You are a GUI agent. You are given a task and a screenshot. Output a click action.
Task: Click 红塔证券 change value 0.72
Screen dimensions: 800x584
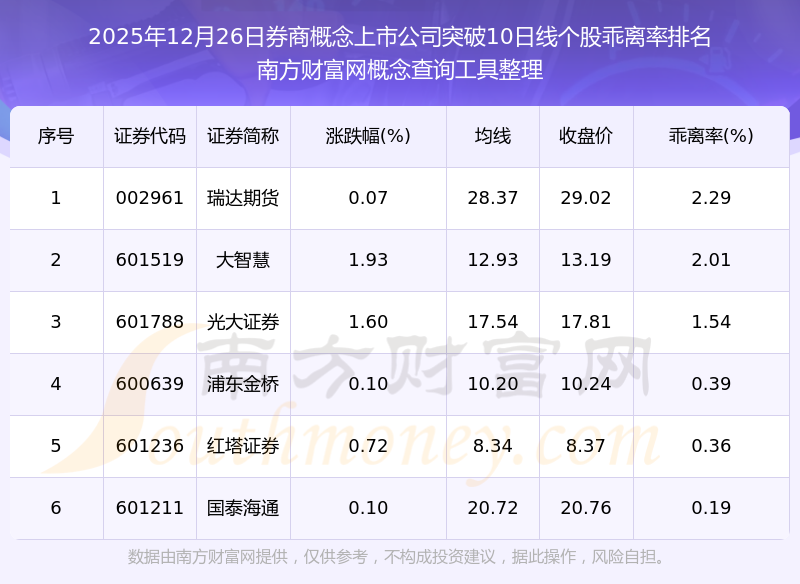[368, 446]
